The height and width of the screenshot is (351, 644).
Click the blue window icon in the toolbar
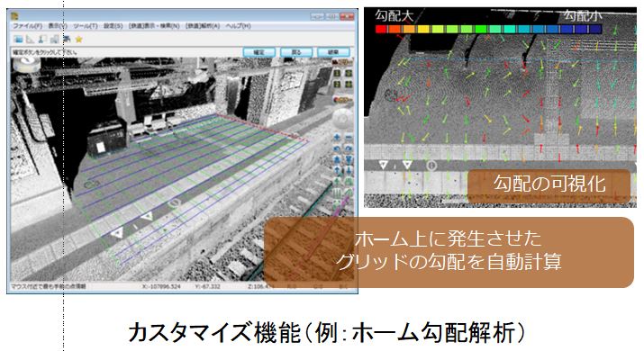[18, 39]
